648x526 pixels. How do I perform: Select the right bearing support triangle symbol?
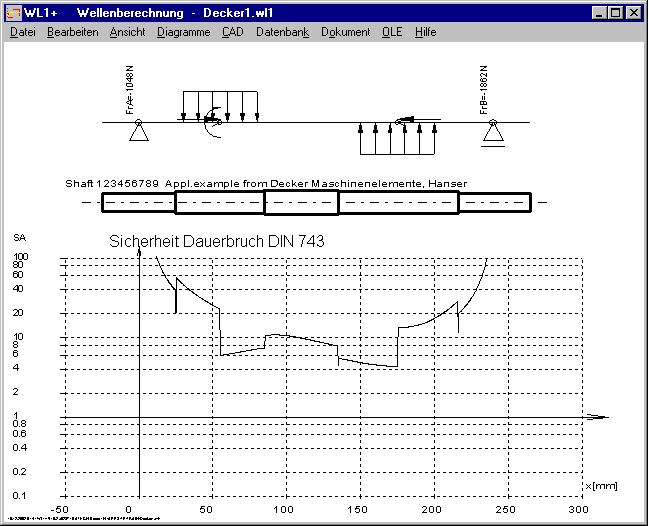(492, 130)
